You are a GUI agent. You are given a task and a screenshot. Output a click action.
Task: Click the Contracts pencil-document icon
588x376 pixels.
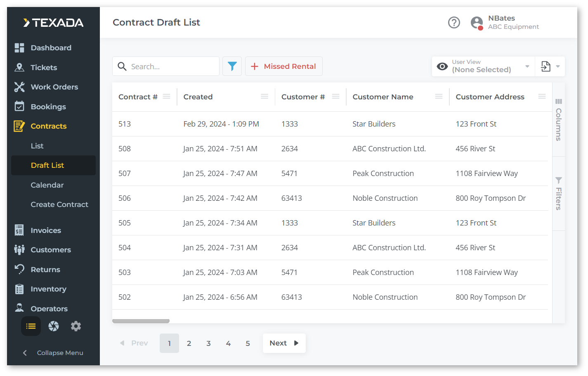19,126
